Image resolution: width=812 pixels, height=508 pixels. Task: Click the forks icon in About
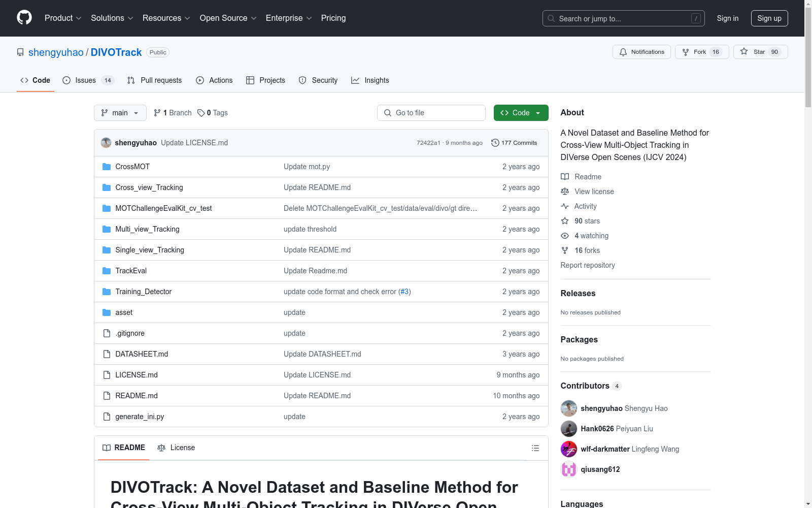[x=565, y=250]
